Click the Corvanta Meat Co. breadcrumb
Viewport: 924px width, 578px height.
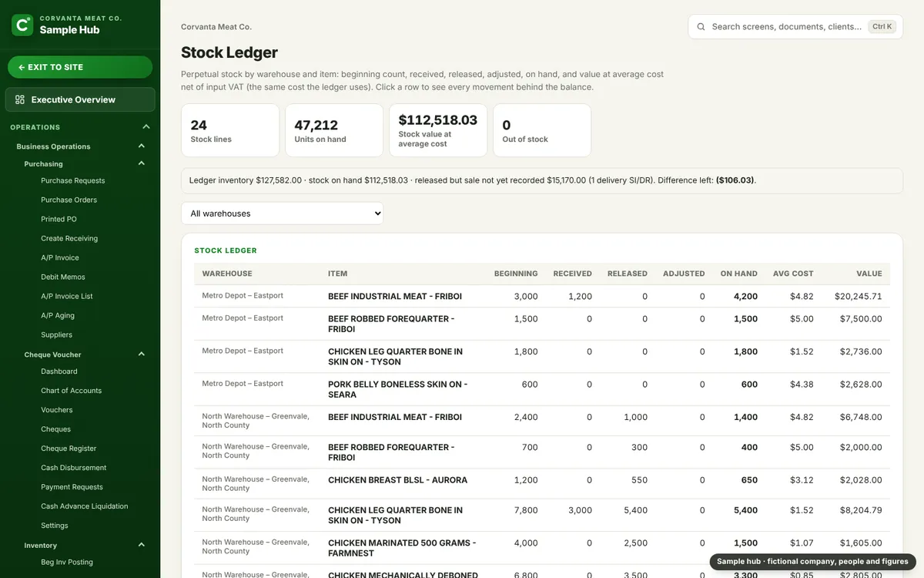point(216,27)
